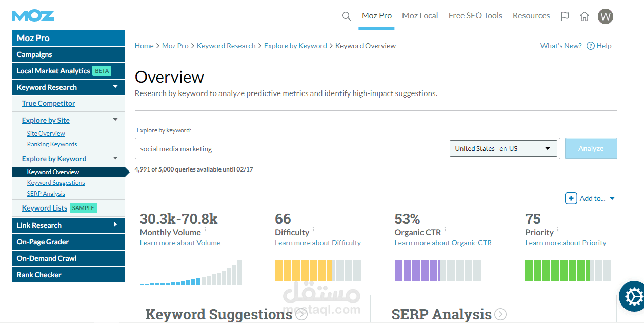Click the social media marketing keyword field
Screen dimensions: 644x323
(292, 148)
